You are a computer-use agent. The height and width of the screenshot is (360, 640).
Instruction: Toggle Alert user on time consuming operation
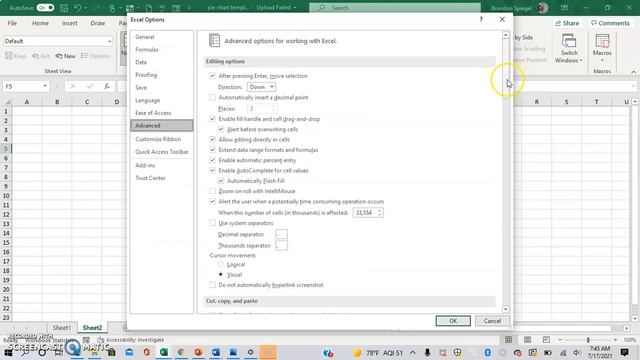click(x=212, y=201)
